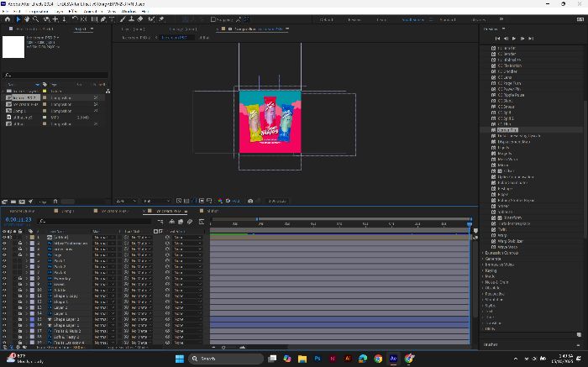Open the Composition menu
This screenshot has height=367, width=588.
point(38,12)
